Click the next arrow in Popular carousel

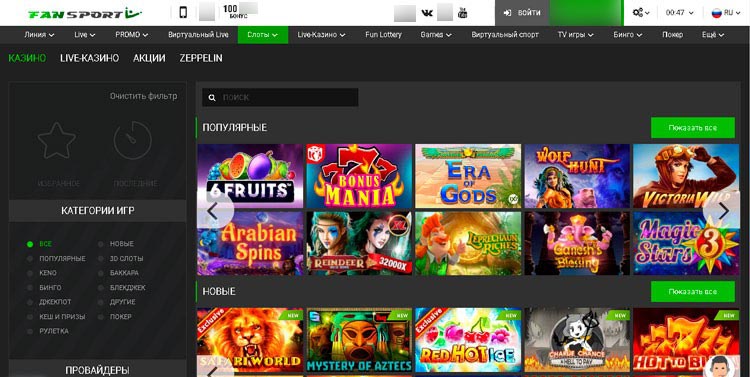click(724, 211)
